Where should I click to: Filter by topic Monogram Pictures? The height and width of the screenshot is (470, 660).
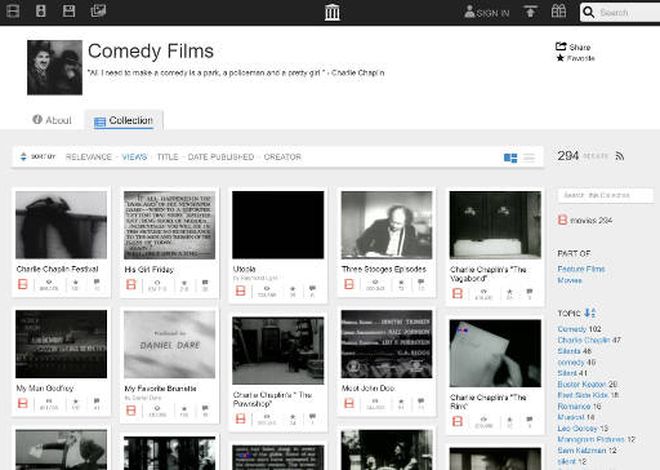[x=591, y=439]
